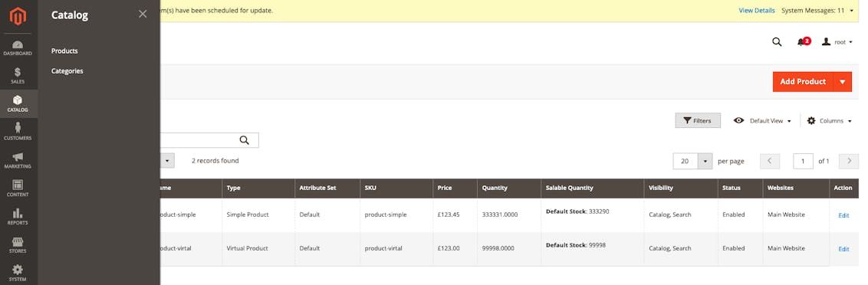The width and height of the screenshot is (868, 285).
Task: Sort by the Websites column header
Action: pyautogui.click(x=795, y=188)
